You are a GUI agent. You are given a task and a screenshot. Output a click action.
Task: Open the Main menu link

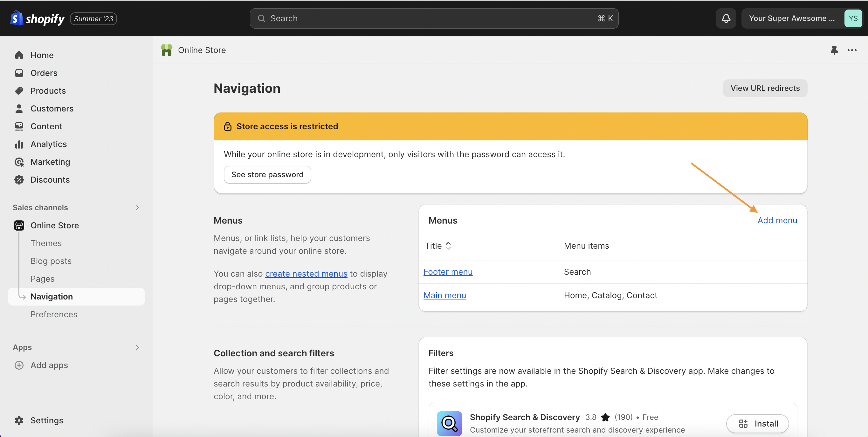445,295
